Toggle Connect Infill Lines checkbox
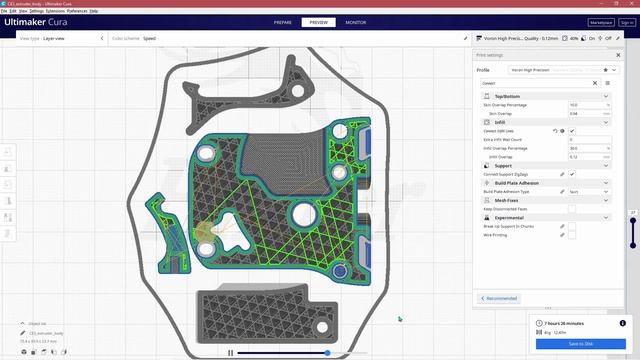This screenshot has height=360, width=640. click(572, 131)
